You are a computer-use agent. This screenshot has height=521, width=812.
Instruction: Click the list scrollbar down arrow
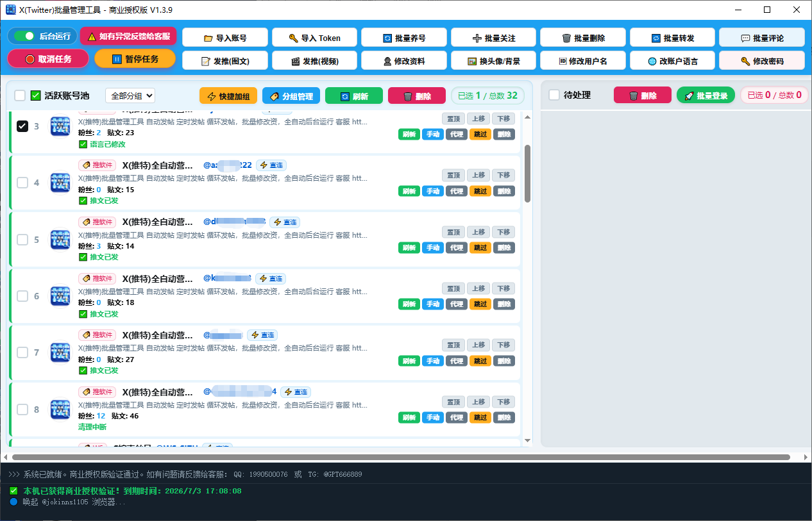point(527,440)
